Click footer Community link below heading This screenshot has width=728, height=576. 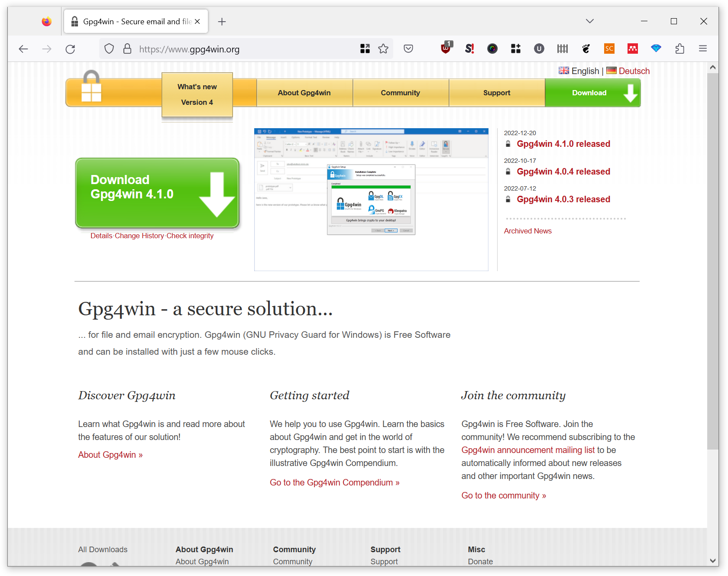click(x=293, y=562)
